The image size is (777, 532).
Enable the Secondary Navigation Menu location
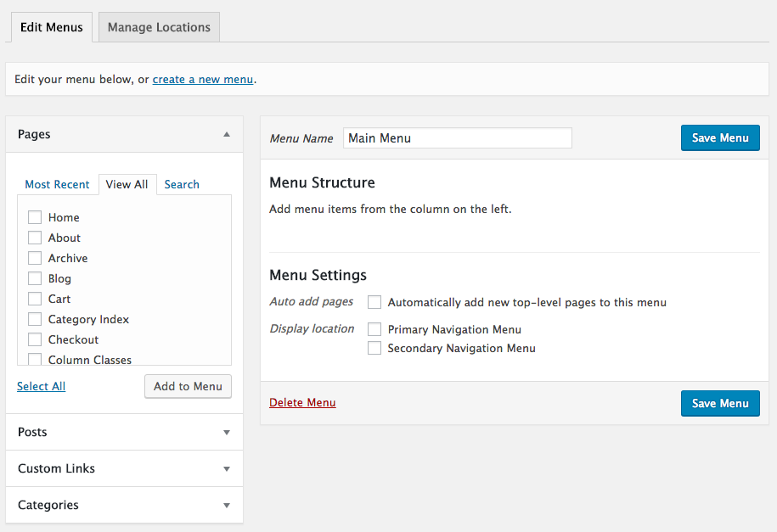(374, 348)
